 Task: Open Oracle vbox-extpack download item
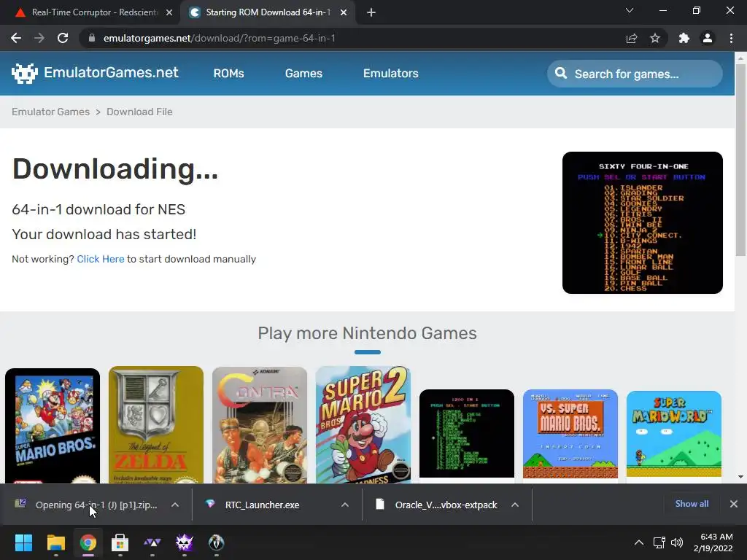(436, 505)
